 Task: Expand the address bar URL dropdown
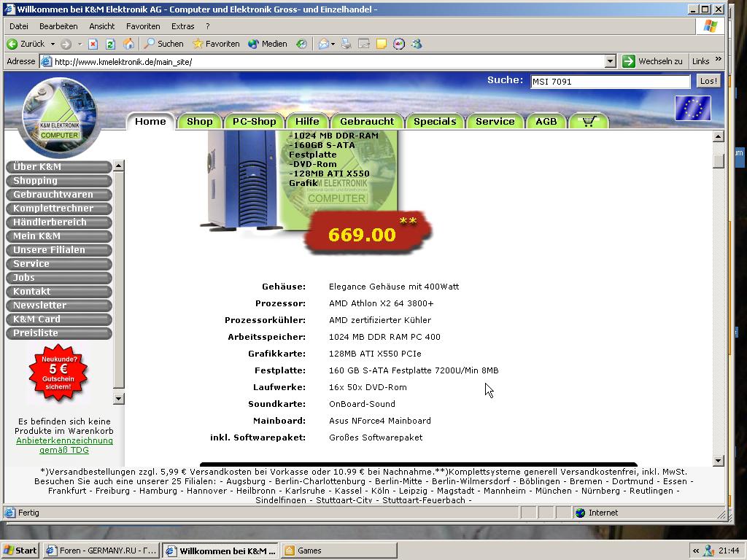(x=611, y=62)
